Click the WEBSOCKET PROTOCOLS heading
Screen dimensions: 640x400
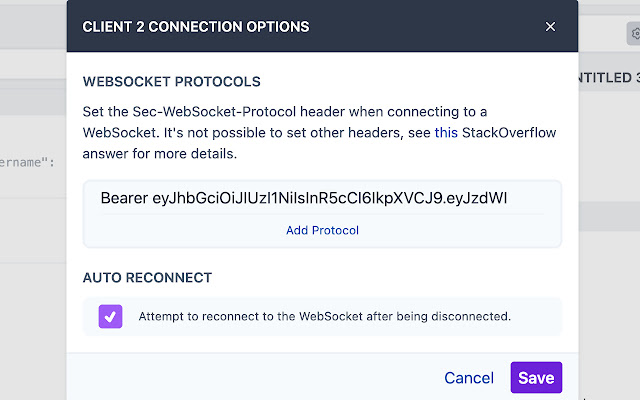[x=172, y=81]
